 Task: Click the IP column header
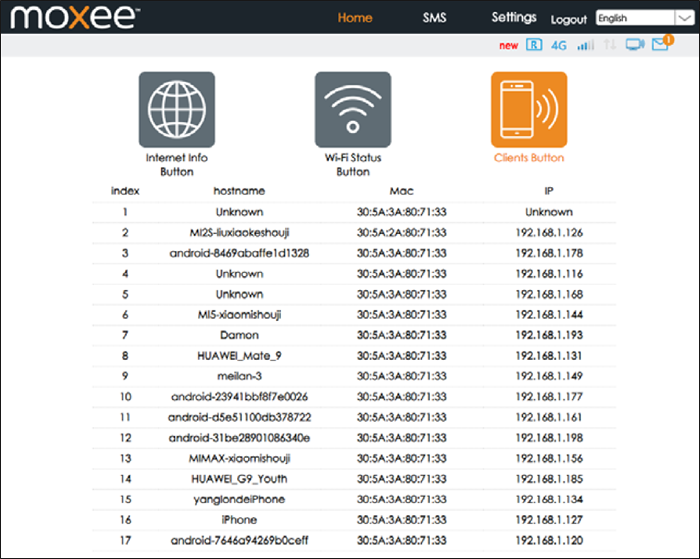549,191
